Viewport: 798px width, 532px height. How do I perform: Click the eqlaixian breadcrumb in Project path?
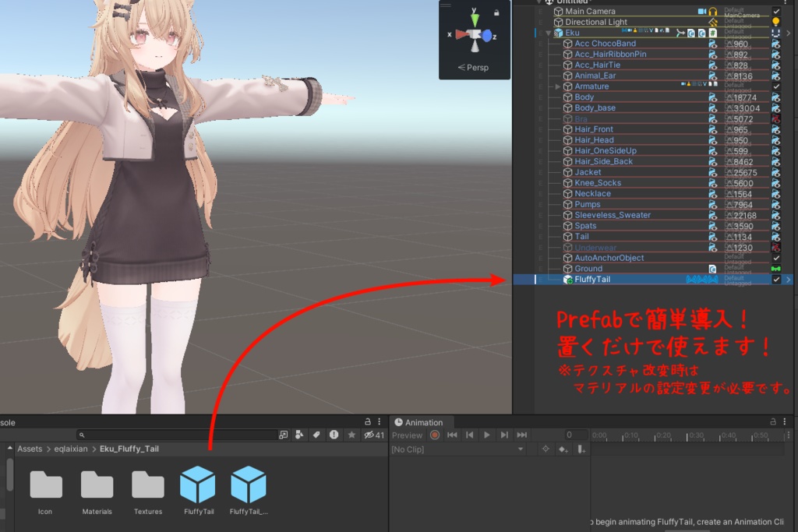(71, 449)
